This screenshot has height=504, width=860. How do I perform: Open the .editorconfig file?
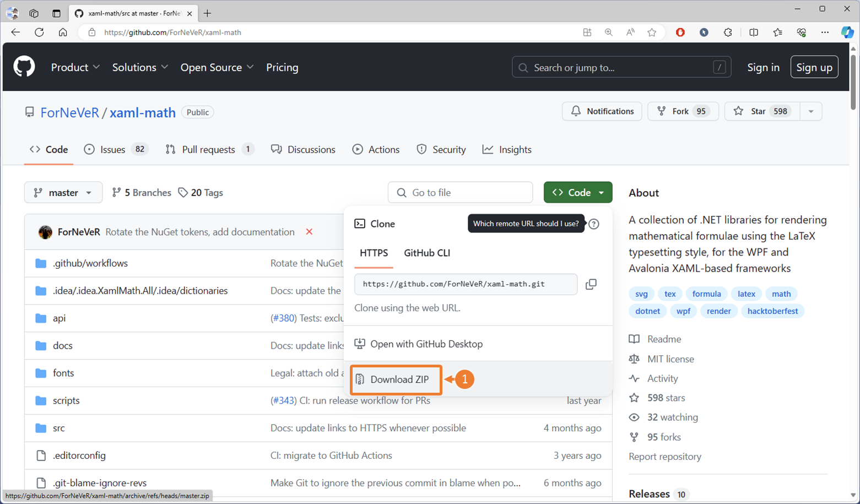(79, 456)
